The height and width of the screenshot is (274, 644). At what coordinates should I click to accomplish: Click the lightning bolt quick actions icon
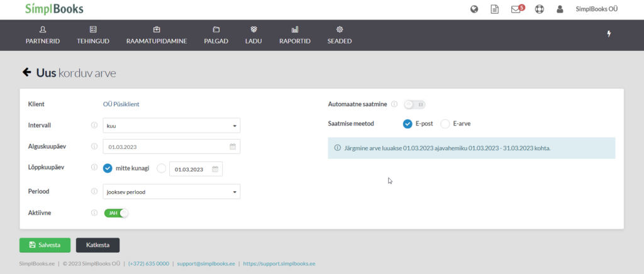609,34
